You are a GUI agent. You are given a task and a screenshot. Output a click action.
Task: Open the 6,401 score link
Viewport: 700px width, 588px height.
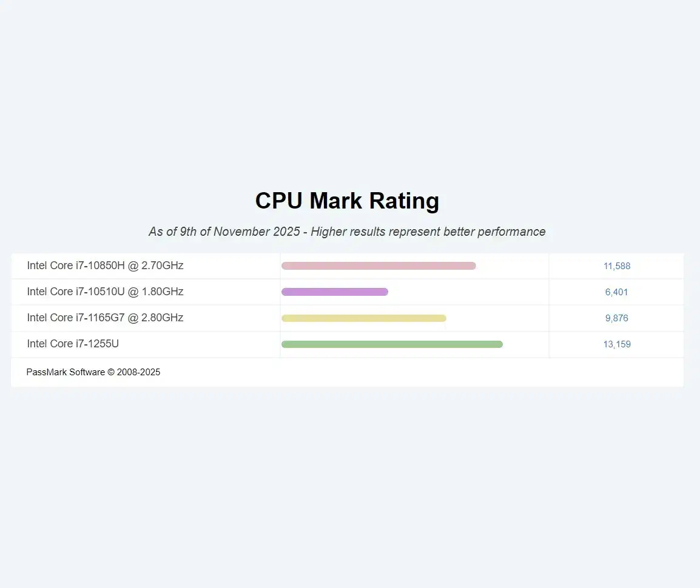(617, 292)
